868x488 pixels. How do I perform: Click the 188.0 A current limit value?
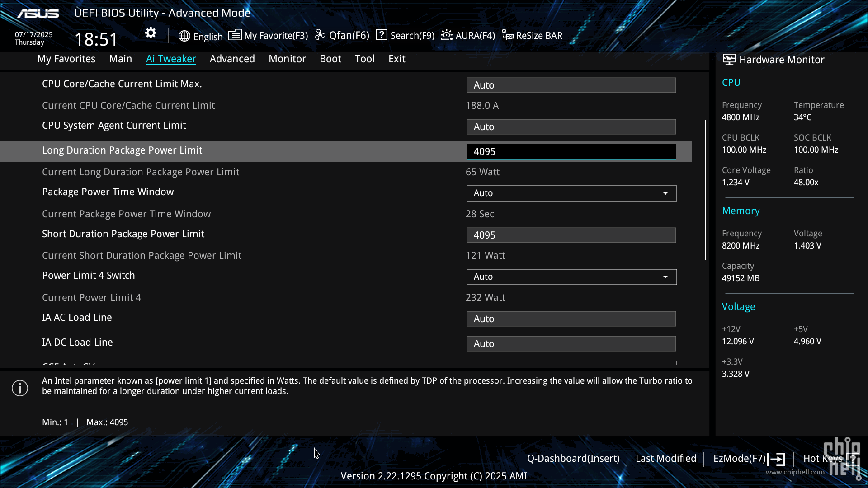coord(482,106)
